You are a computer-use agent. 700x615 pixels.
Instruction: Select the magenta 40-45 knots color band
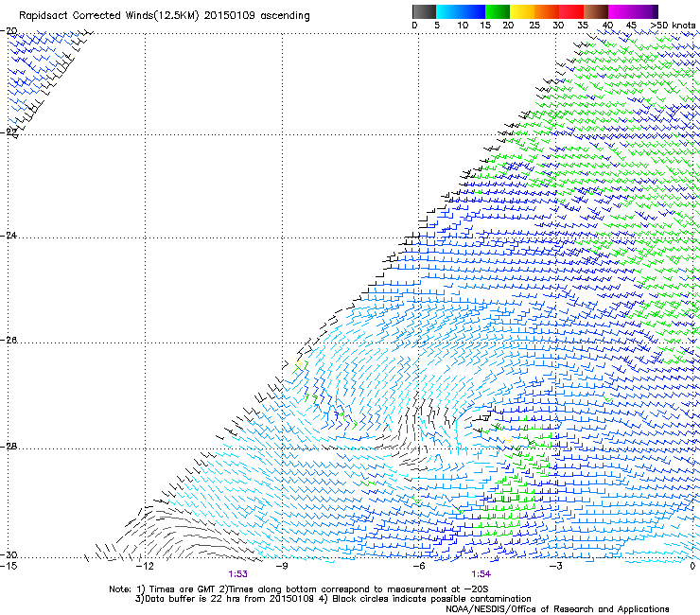coord(621,11)
